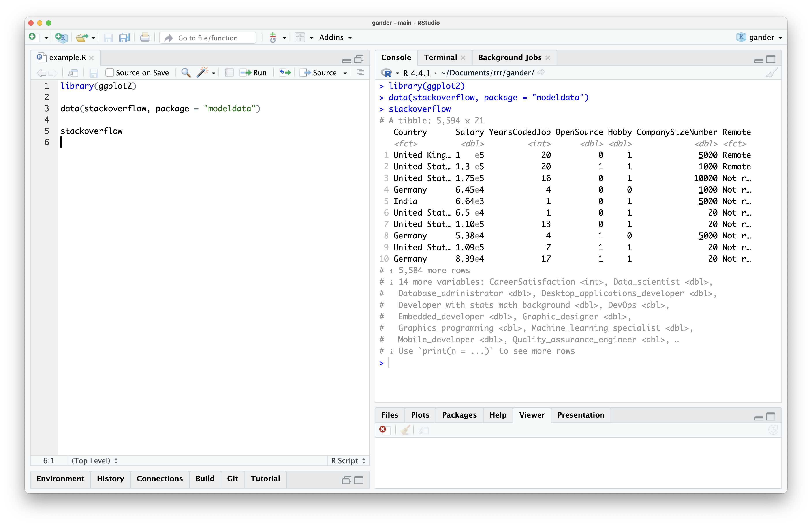Screen dimensions: 812x526
Task: Source the entire script
Action: click(x=322, y=72)
